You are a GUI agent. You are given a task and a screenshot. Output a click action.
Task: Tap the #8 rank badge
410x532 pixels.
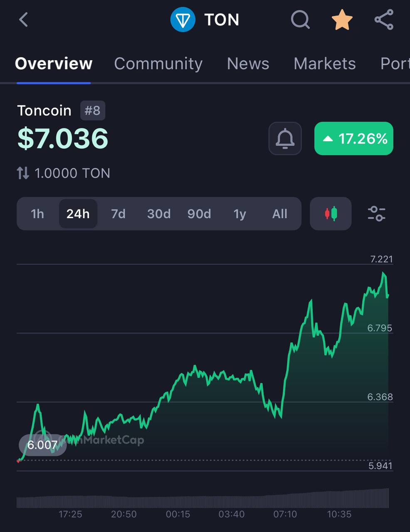pos(93,111)
